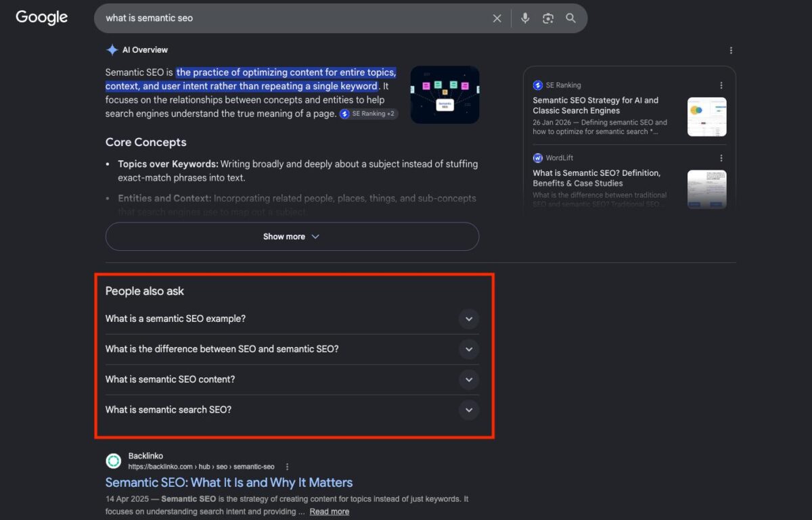
Task: Click the 'Entities and Context:' bullet text
Action: 165,198
